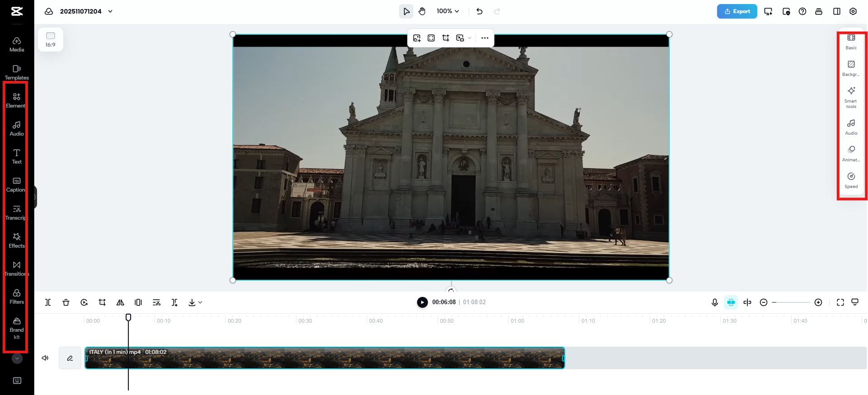
Task: Open the Speed properties tab
Action: 851,180
